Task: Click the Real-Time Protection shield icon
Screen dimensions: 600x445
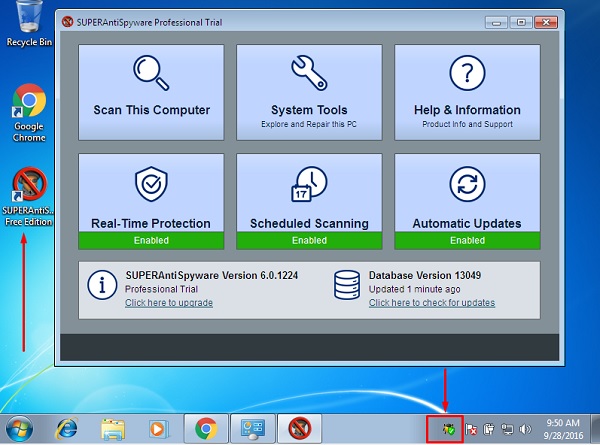Action: (151, 184)
